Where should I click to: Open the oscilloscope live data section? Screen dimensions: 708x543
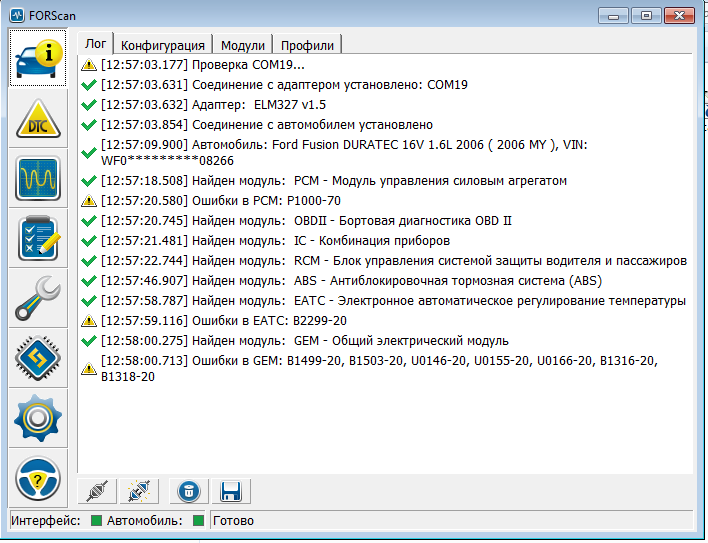point(38,179)
